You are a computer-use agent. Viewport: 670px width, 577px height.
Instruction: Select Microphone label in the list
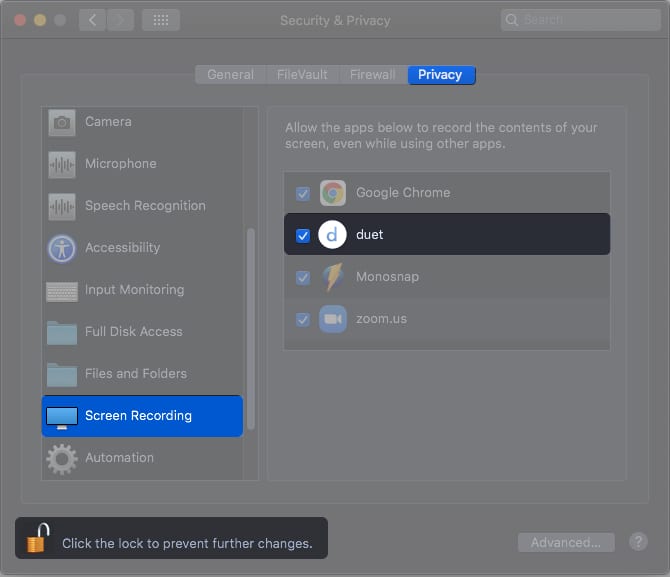click(x=121, y=164)
